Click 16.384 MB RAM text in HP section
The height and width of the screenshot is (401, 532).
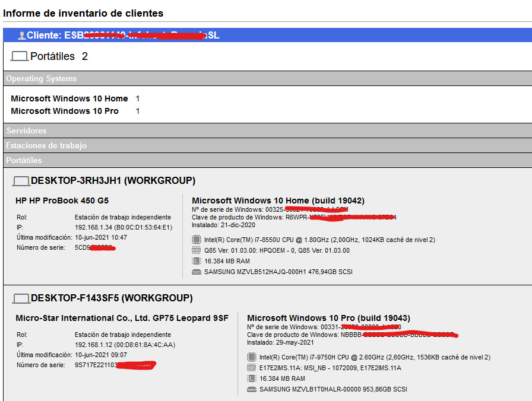[227, 262]
